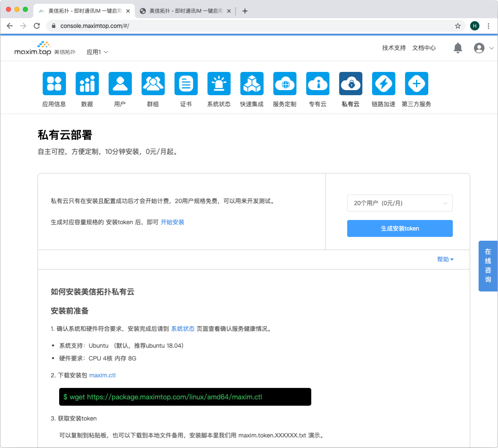Open 技术支持 tech support

(394, 48)
